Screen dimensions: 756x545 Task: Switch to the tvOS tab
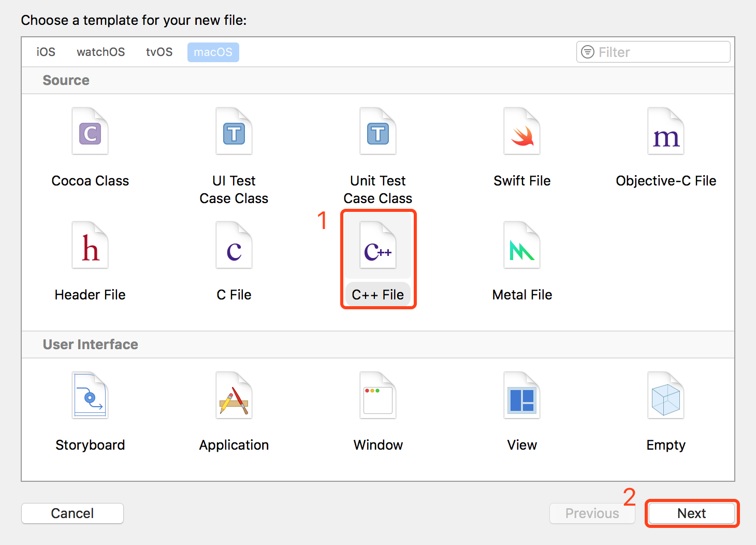click(x=159, y=52)
